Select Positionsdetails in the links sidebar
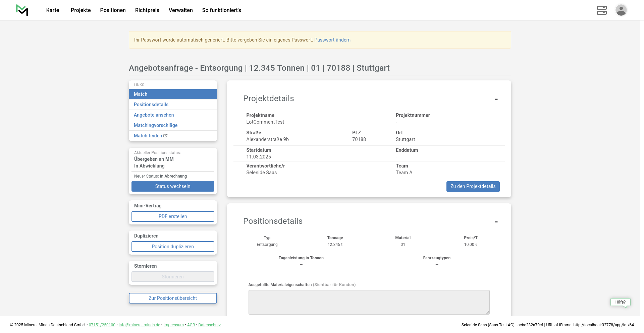 151,105
